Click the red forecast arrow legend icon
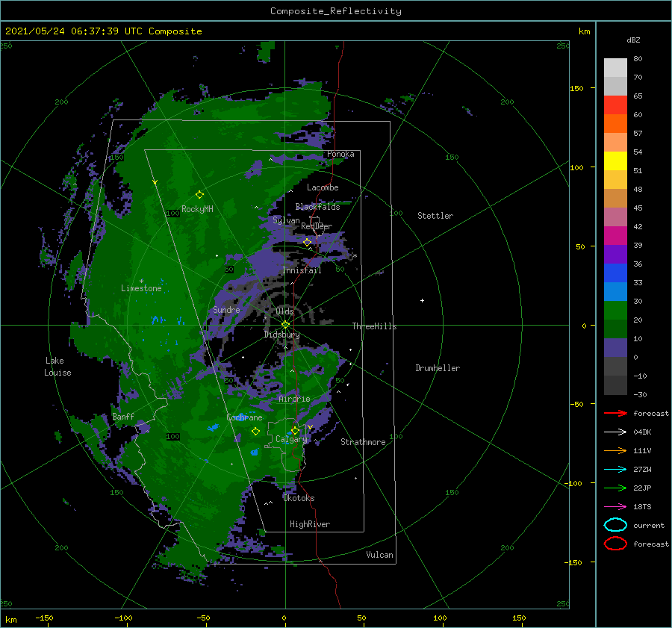Image resolution: width=672 pixels, height=628 pixels. [x=615, y=413]
